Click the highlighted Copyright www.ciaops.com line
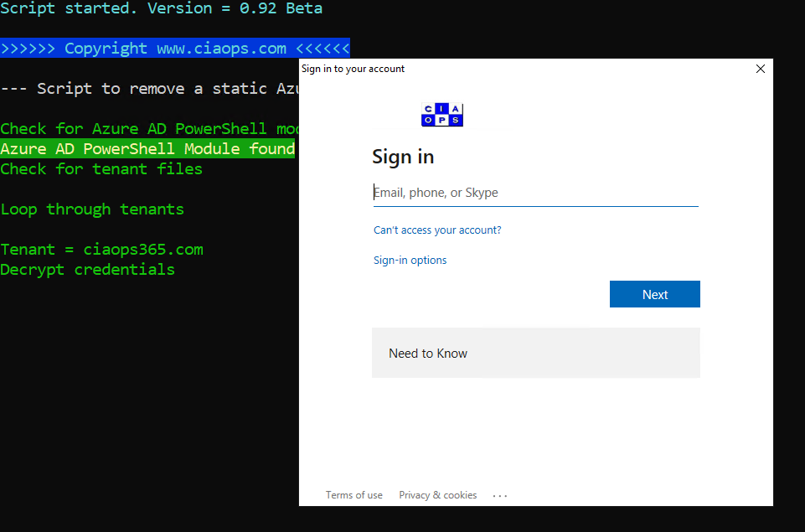This screenshot has width=805, height=532. coord(175,49)
